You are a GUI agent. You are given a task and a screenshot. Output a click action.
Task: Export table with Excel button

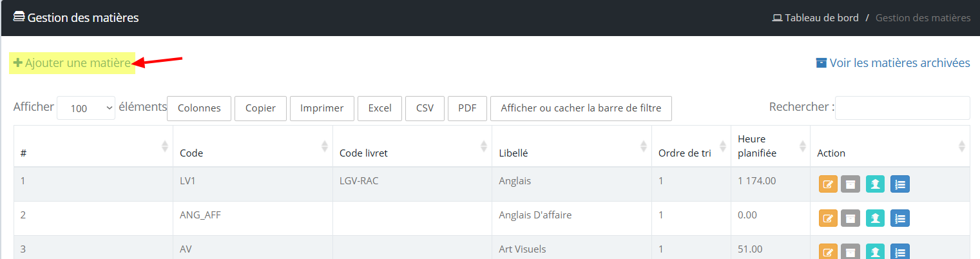(x=380, y=108)
